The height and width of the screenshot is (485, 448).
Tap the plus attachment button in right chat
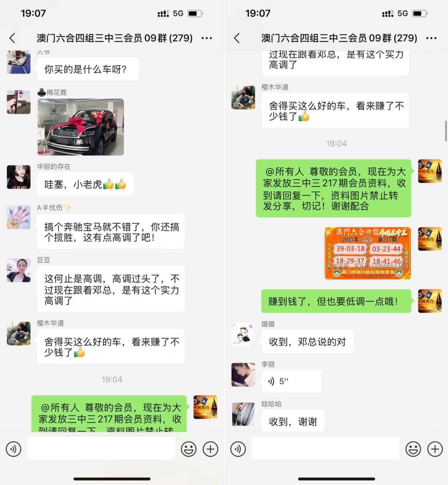(x=435, y=449)
